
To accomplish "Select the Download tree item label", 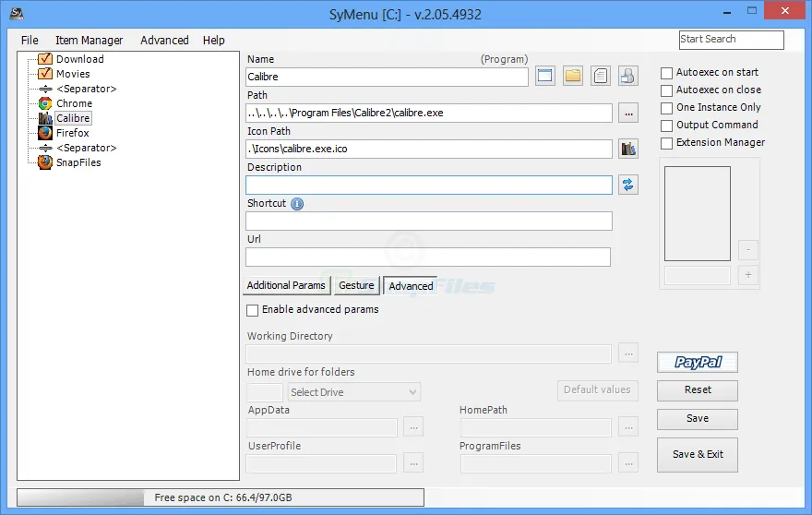I will [x=80, y=59].
